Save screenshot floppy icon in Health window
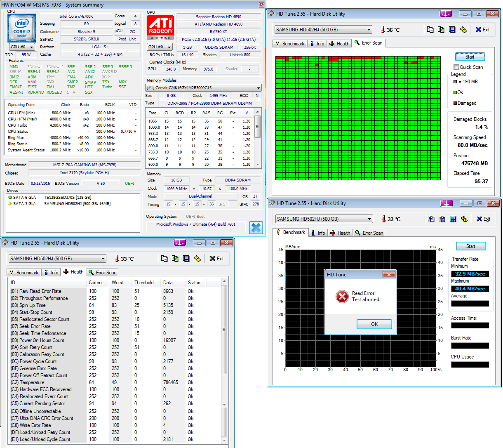This screenshot has width=503, height=448. click(x=186, y=259)
